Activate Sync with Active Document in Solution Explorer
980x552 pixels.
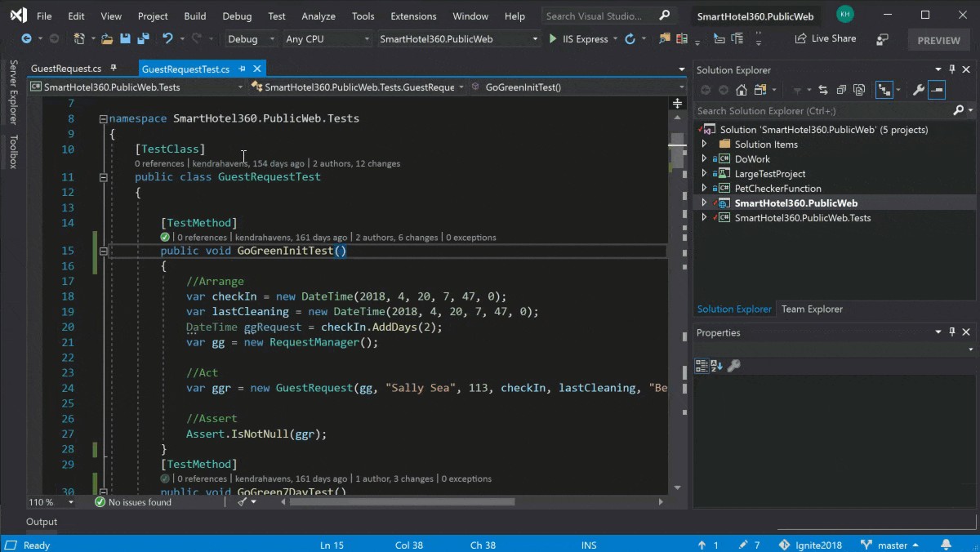pos(822,90)
